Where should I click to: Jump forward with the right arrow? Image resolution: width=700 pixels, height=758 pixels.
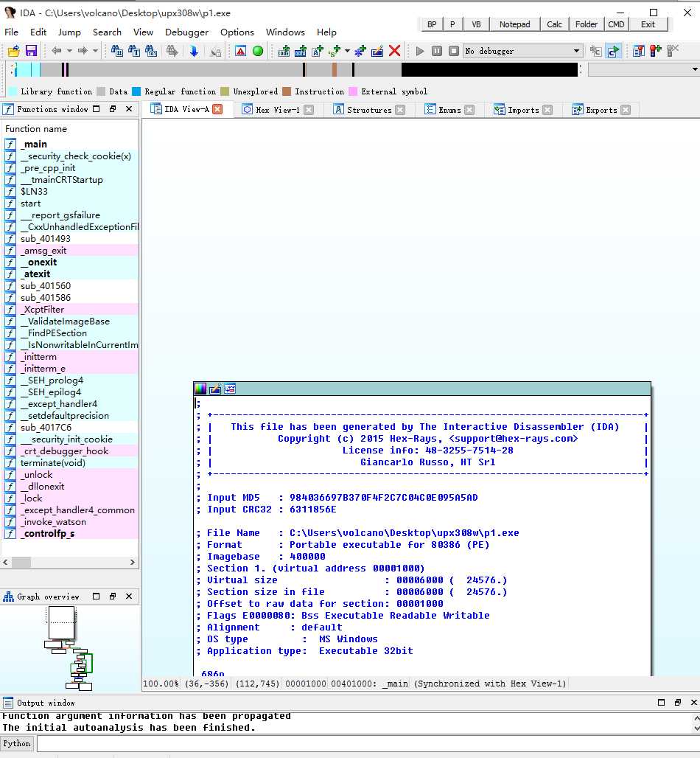[83, 51]
